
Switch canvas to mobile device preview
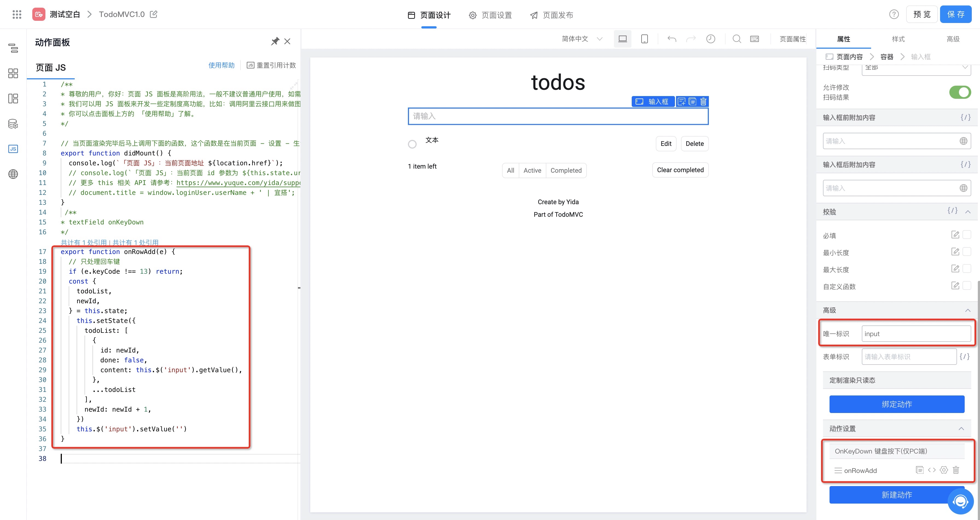[x=644, y=39]
